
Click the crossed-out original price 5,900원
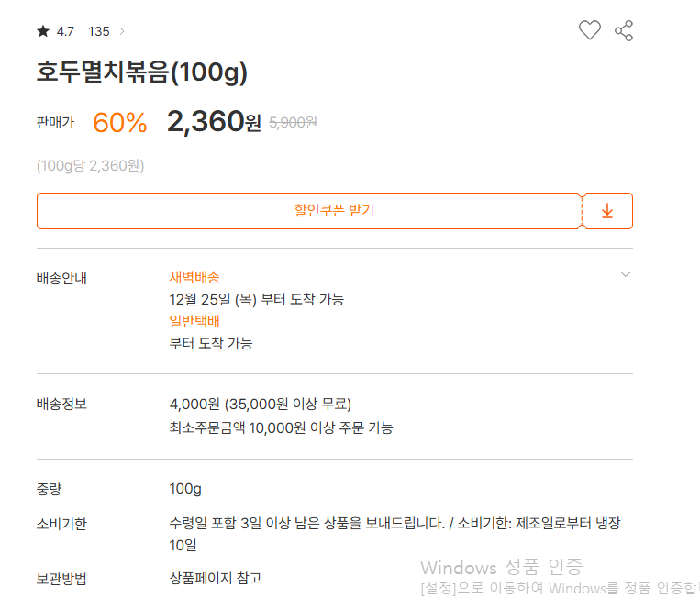[293, 122]
